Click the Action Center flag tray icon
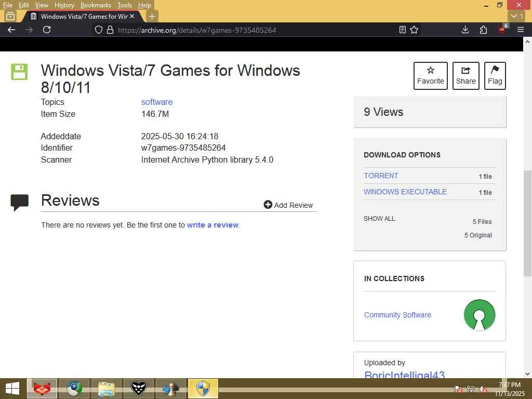Screen dimensions: 532x399 (458, 389)
